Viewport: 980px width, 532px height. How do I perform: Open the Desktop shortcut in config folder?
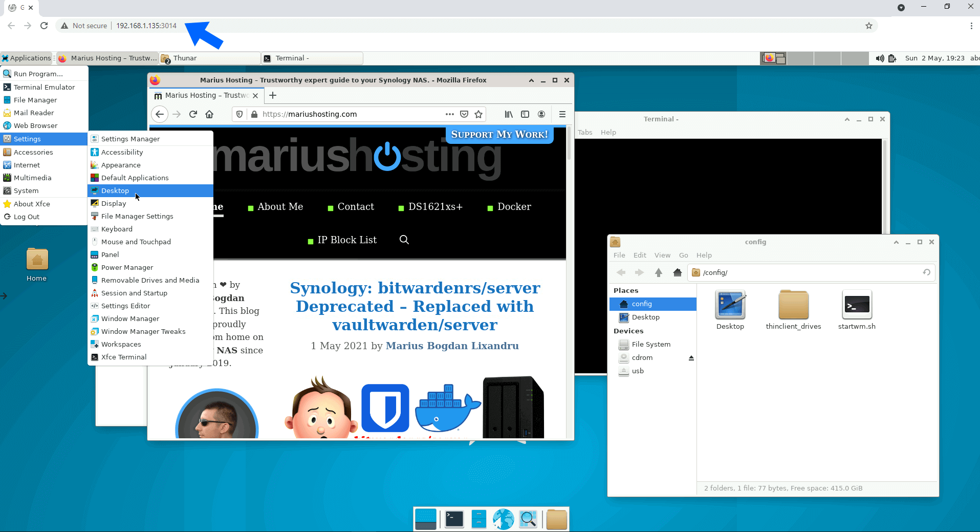(730, 310)
